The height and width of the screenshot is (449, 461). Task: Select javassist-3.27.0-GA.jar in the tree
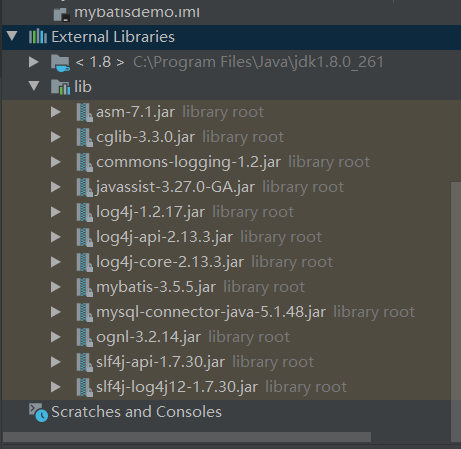click(175, 187)
